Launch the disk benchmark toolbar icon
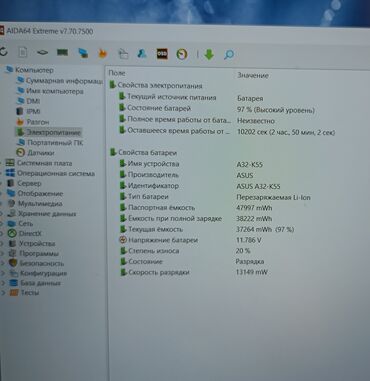Image resolution: width=370 pixels, height=381 pixels. [x=42, y=53]
